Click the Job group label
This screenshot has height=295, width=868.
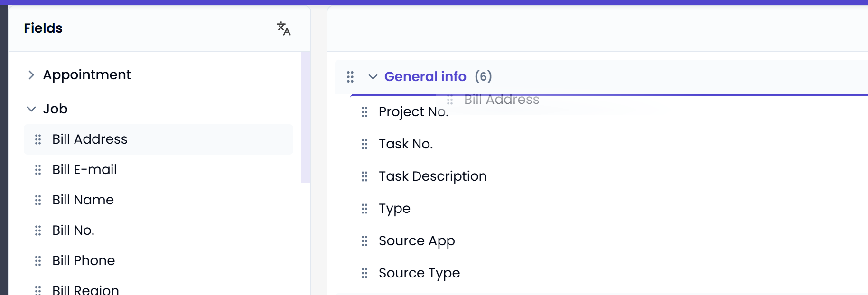(56, 109)
